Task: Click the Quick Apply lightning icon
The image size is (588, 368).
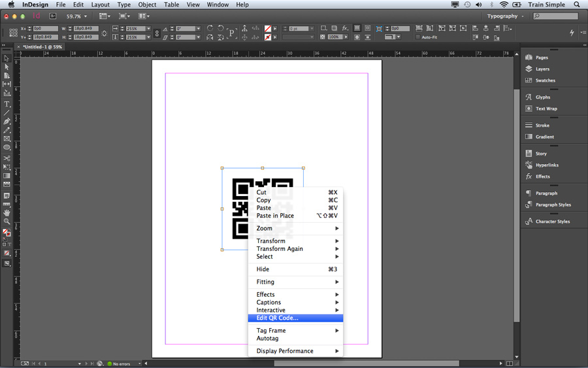Action: tap(572, 33)
